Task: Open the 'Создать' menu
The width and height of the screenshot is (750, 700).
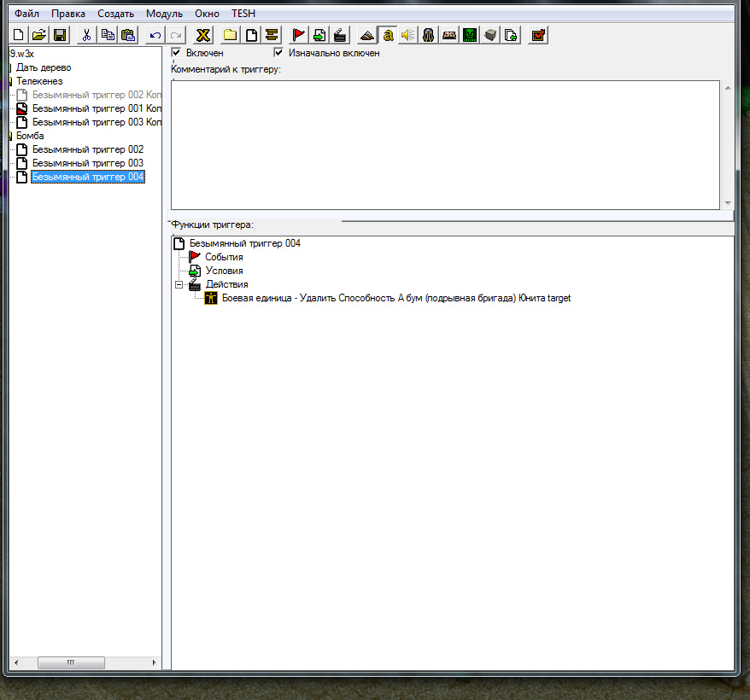Action: pos(116,14)
